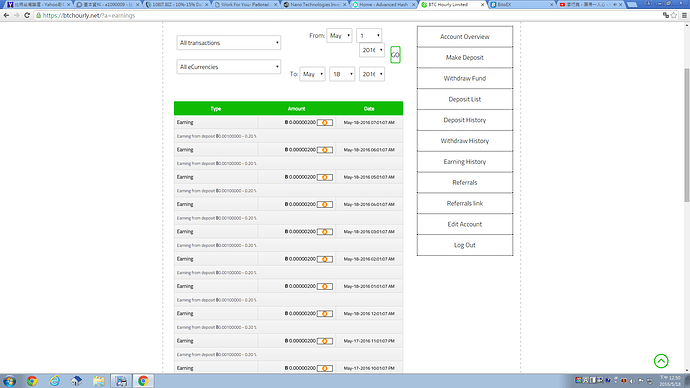690x388 pixels.
Task: Expand the All transactions dropdown
Action: click(x=229, y=43)
